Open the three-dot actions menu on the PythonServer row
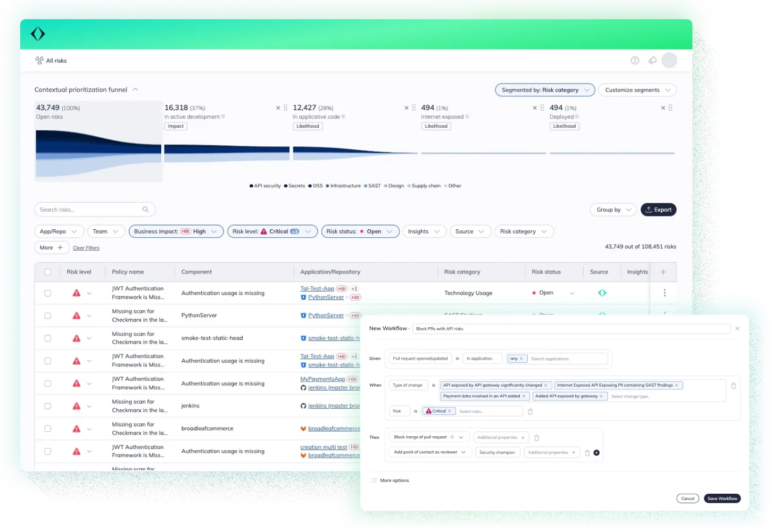Image resolution: width=771 pixels, height=532 pixels. coord(664,315)
